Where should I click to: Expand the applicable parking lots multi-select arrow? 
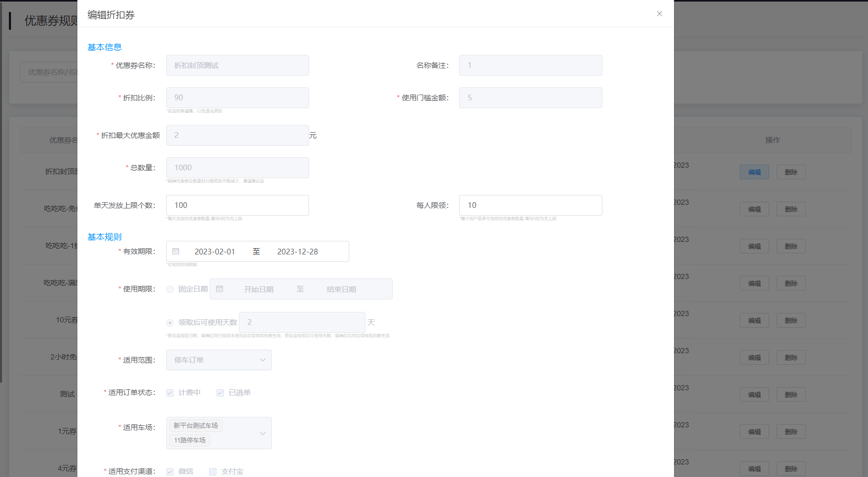(262, 433)
